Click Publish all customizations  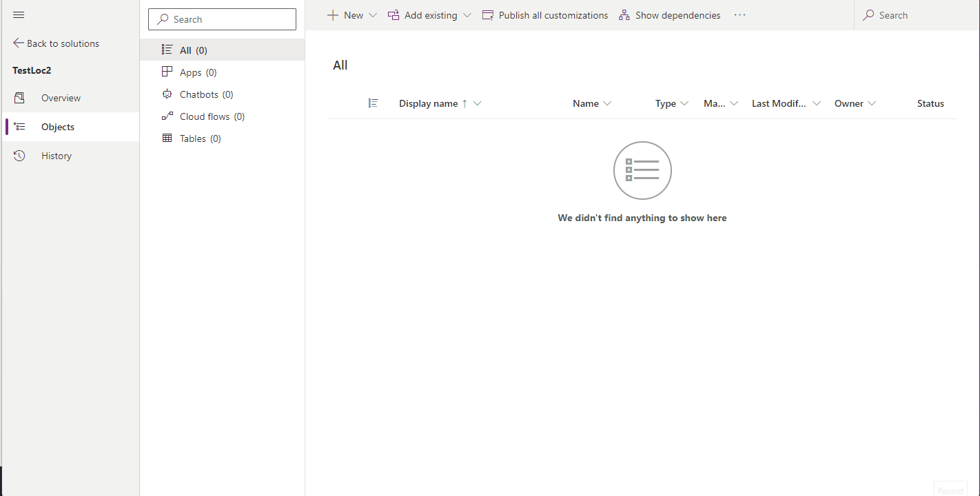544,14
